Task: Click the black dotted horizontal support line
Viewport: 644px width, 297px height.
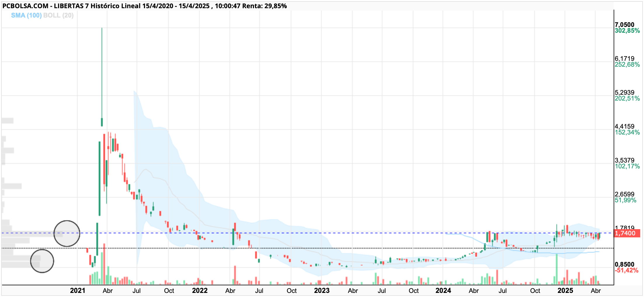Action: coord(308,248)
